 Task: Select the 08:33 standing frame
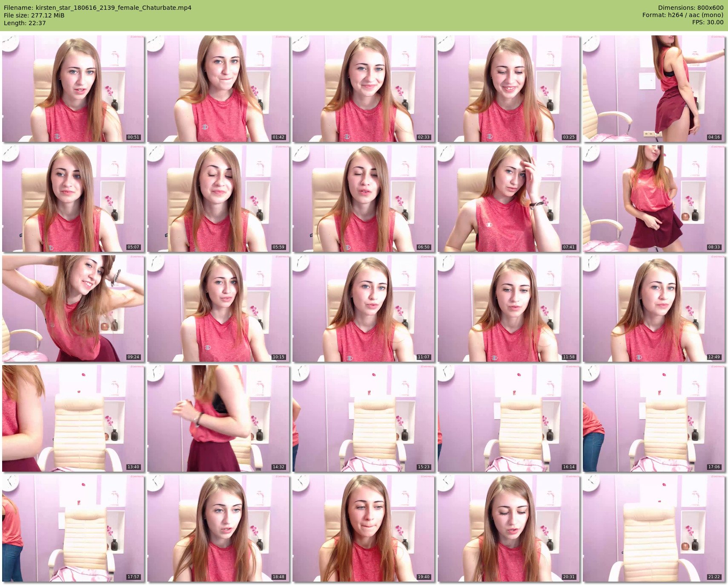pos(654,199)
